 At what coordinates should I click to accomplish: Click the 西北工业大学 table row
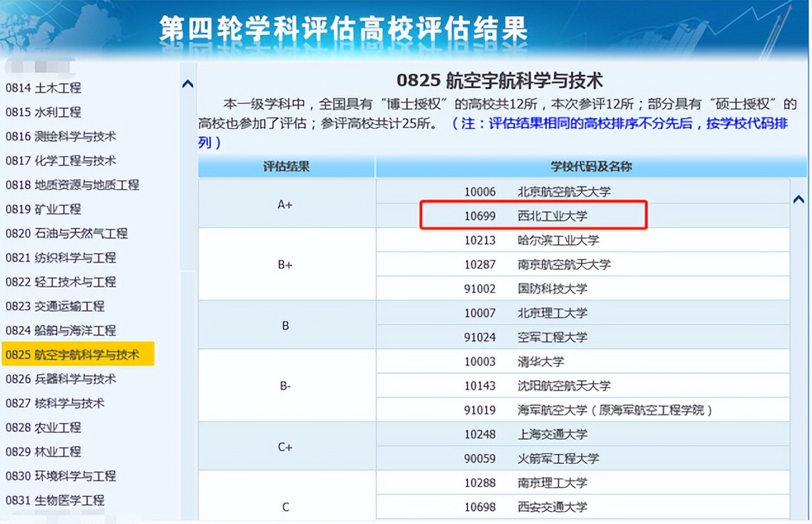coord(583,216)
